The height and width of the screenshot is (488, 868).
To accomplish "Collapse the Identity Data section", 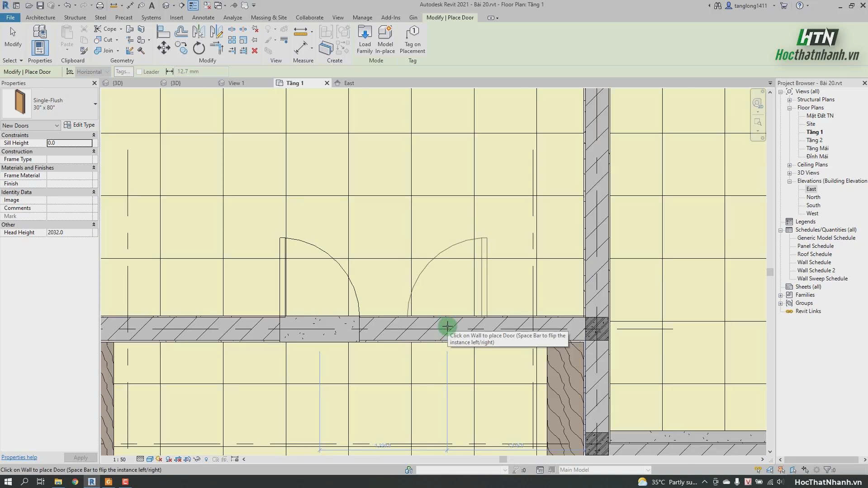I will [94, 192].
